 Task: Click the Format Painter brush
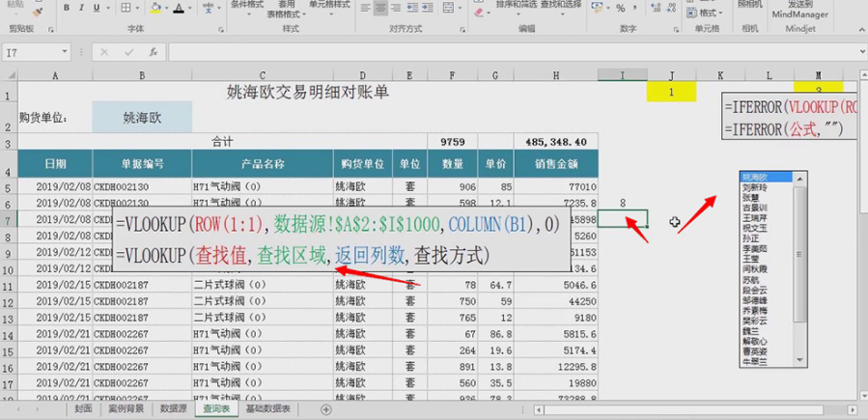pyautogui.click(x=38, y=11)
